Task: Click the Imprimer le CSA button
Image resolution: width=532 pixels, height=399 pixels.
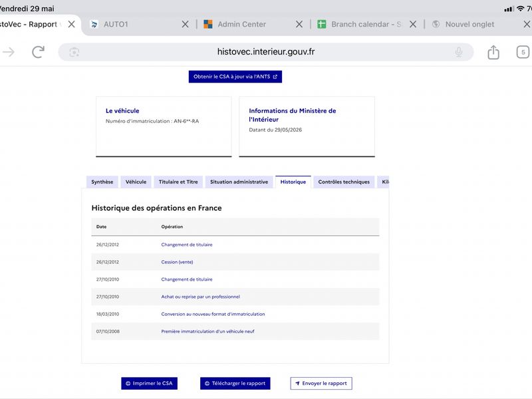Action: point(149,384)
